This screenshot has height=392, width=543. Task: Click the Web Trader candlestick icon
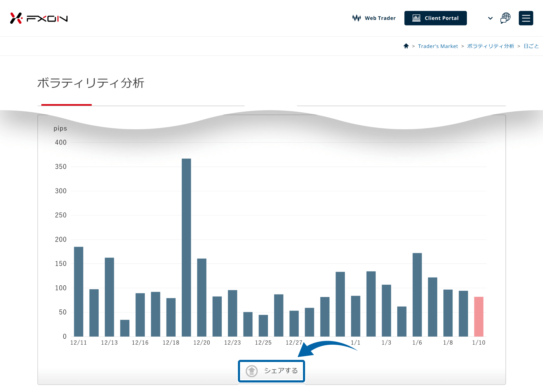tap(356, 18)
